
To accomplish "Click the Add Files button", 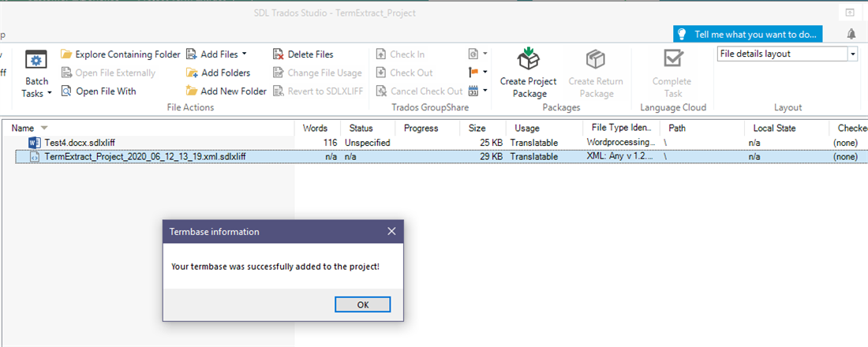I will tap(212, 54).
